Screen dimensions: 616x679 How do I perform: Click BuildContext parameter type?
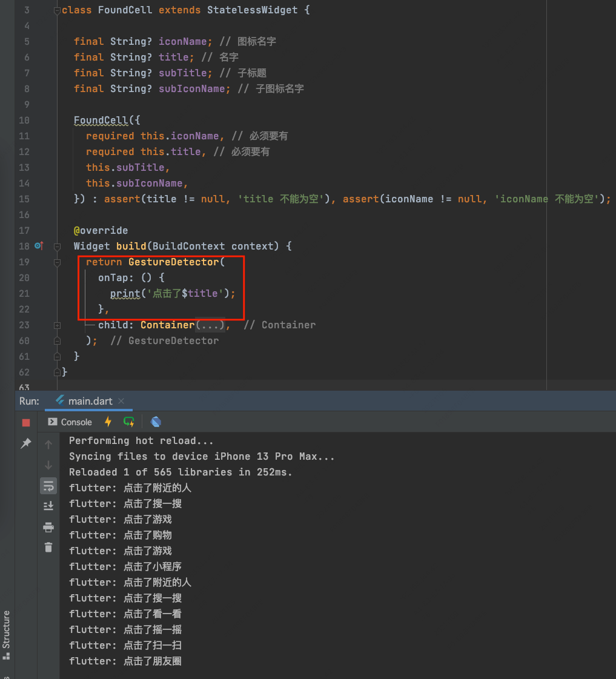coord(188,246)
